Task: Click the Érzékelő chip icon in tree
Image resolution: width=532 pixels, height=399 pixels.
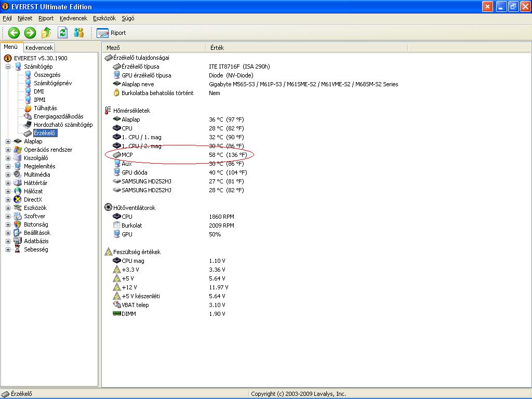Action: tap(28, 134)
